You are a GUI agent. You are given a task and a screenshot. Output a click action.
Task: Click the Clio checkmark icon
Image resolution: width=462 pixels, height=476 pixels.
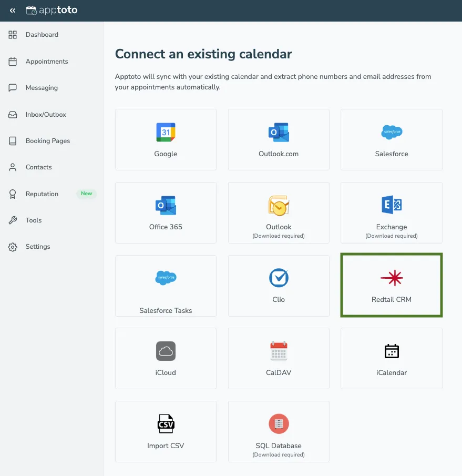pos(279,278)
